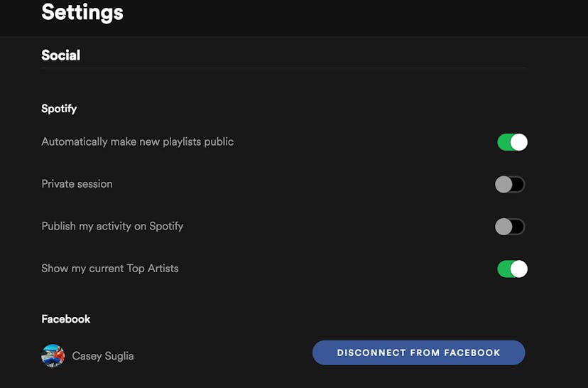Click the Casey Suglia account name
Screen dimensions: 588x388
click(x=103, y=355)
